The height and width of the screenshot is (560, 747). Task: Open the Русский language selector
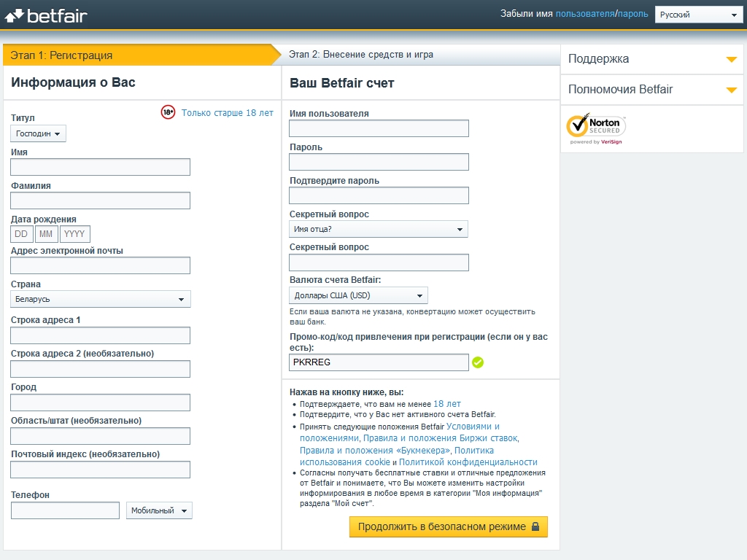coord(698,15)
